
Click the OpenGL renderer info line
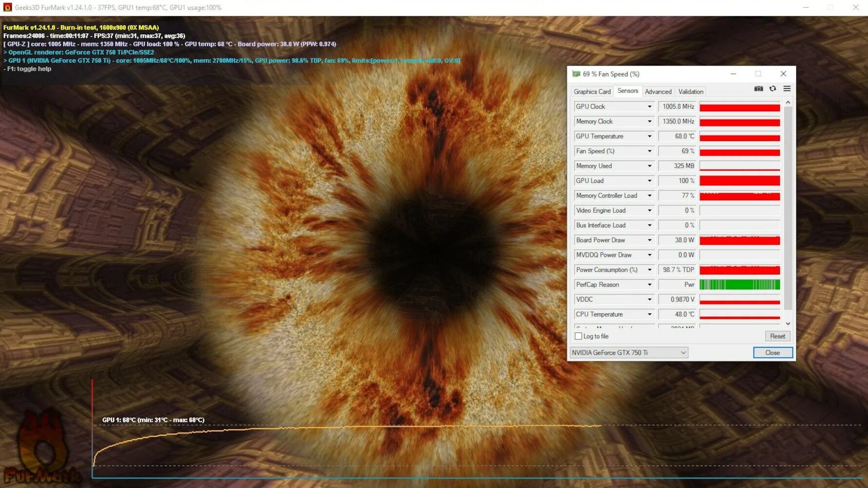click(x=79, y=52)
